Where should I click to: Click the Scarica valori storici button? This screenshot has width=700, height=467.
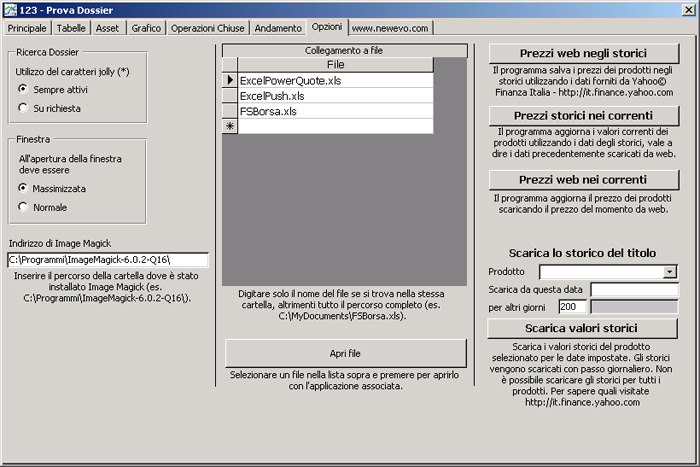pyautogui.click(x=582, y=329)
